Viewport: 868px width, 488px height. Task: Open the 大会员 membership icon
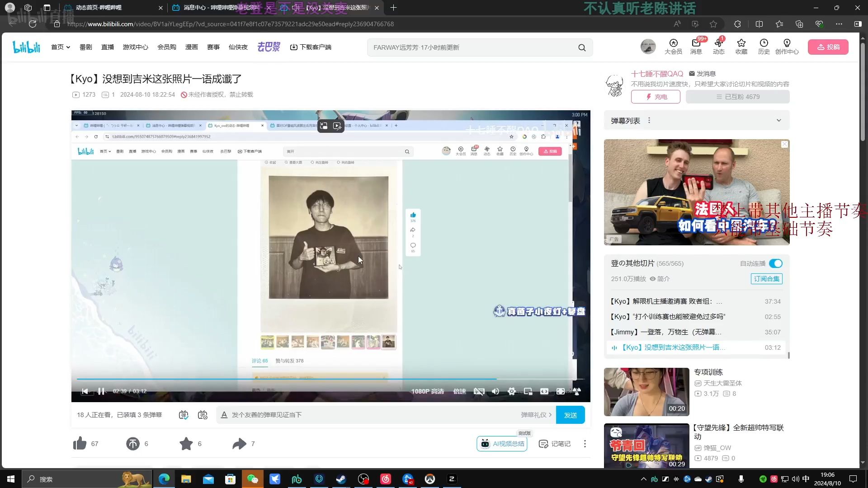[x=673, y=47]
